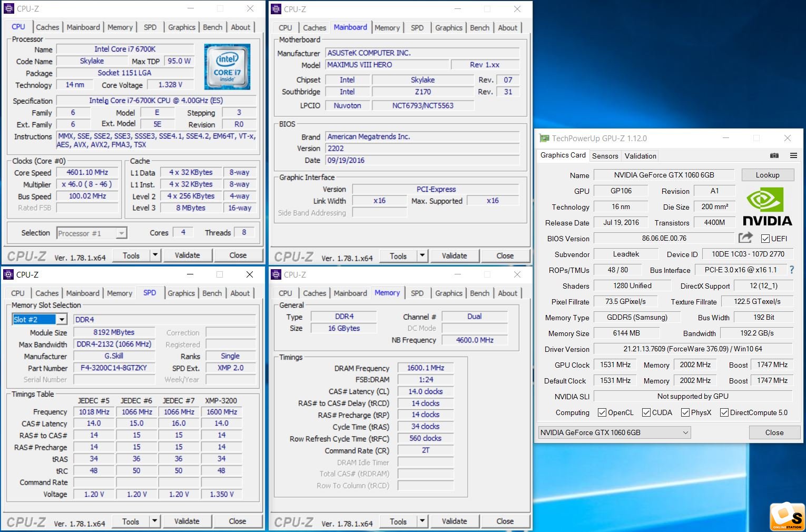Click the Subvendor value Leadtek
The height and width of the screenshot is (532, 806).
[x=626, y=254]
